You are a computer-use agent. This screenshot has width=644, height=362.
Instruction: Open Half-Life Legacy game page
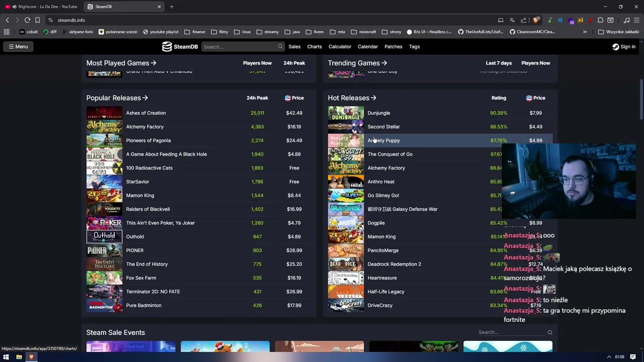point(386,292)
